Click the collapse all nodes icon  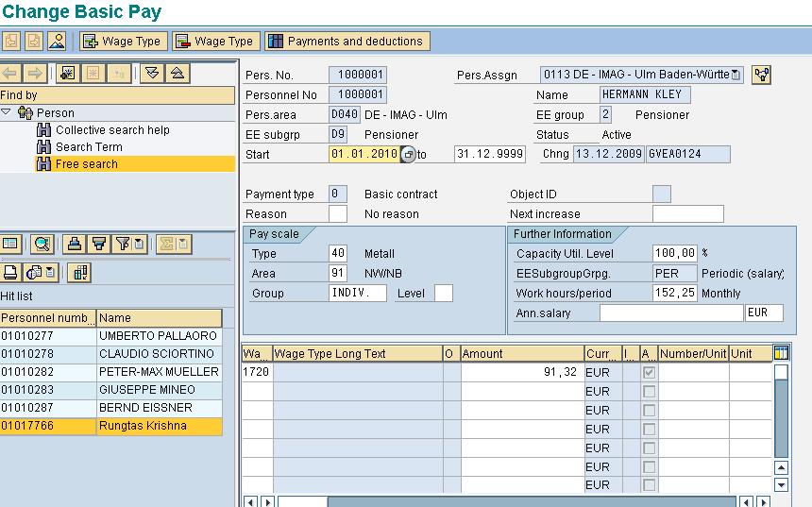[x=177, y=74]
